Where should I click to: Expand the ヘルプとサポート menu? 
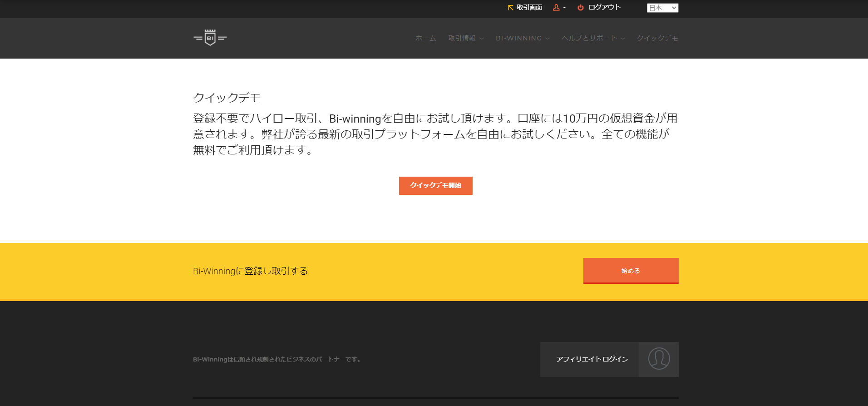593,38
